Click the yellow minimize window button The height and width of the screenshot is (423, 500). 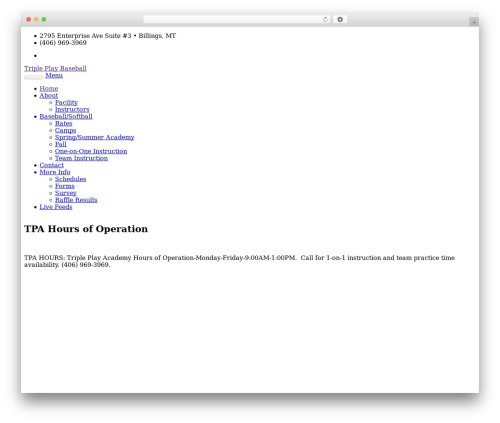tap(36, 19)
